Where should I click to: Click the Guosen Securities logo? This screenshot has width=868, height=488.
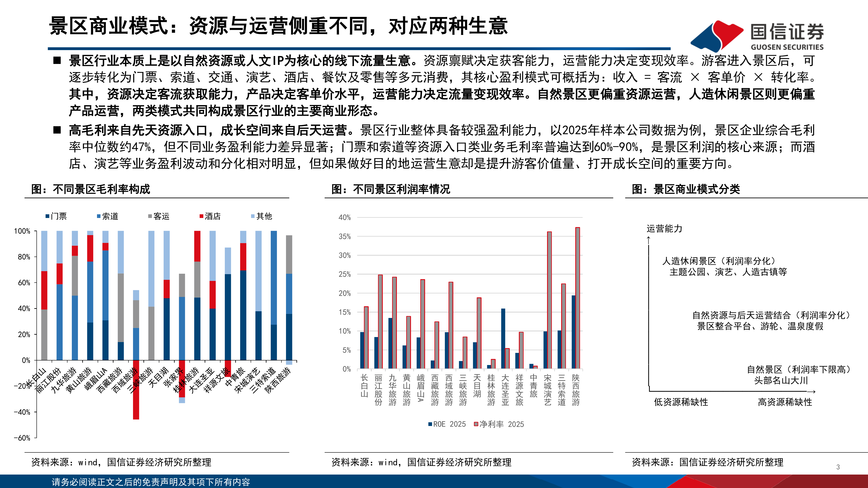click(757, 36)
